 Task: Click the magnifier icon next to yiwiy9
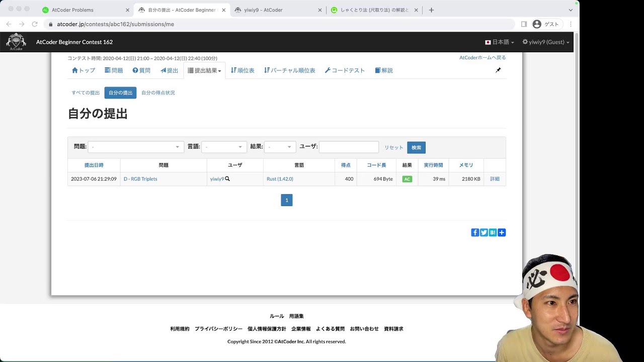(x=227, y=178)
